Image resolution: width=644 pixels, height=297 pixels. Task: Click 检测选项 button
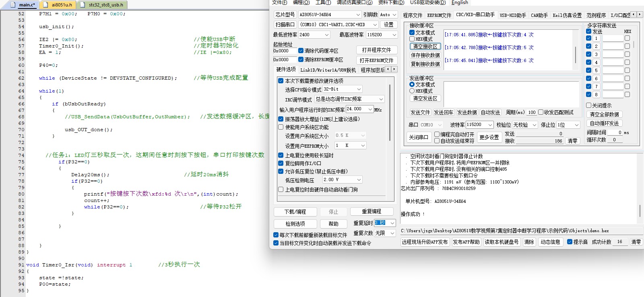point(295,224)
